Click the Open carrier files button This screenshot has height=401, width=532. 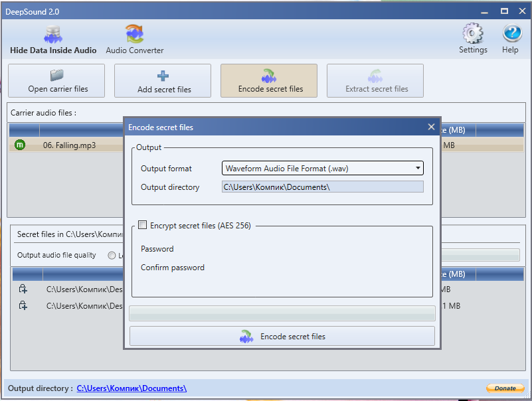tap(56, 81)
